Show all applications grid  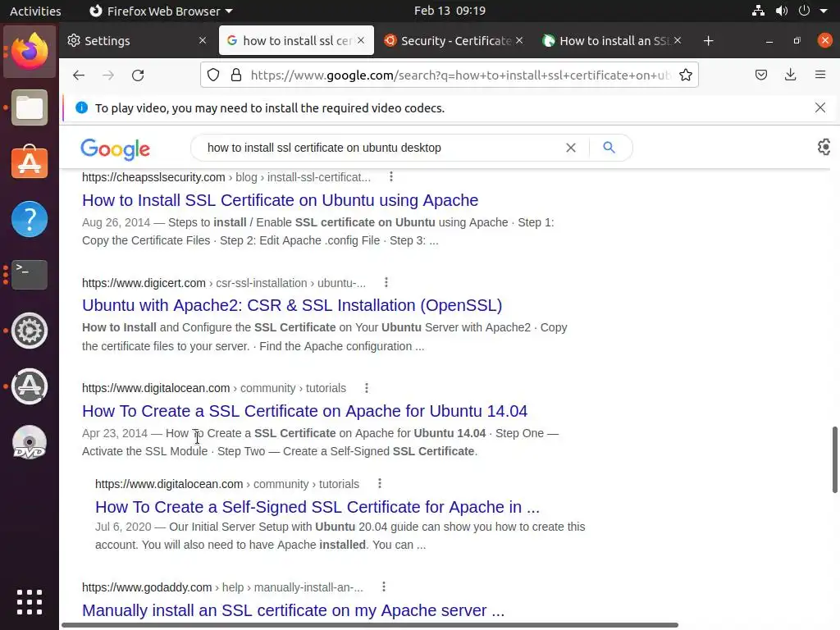(x=30, y=602)
